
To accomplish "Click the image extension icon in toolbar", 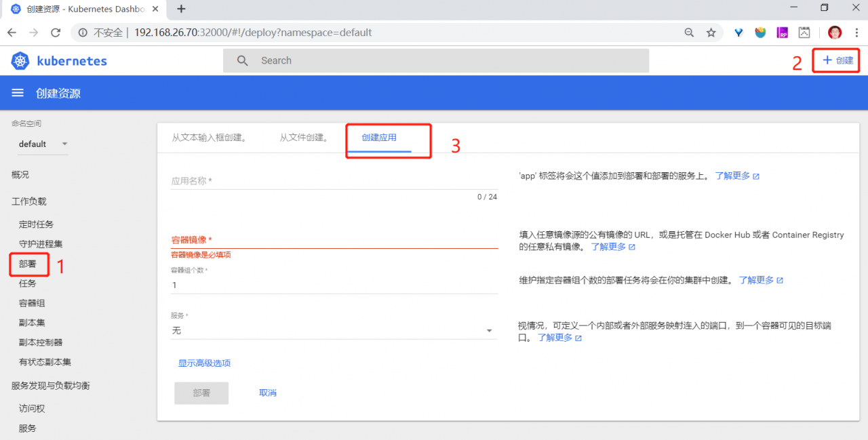I will (804, 33).
